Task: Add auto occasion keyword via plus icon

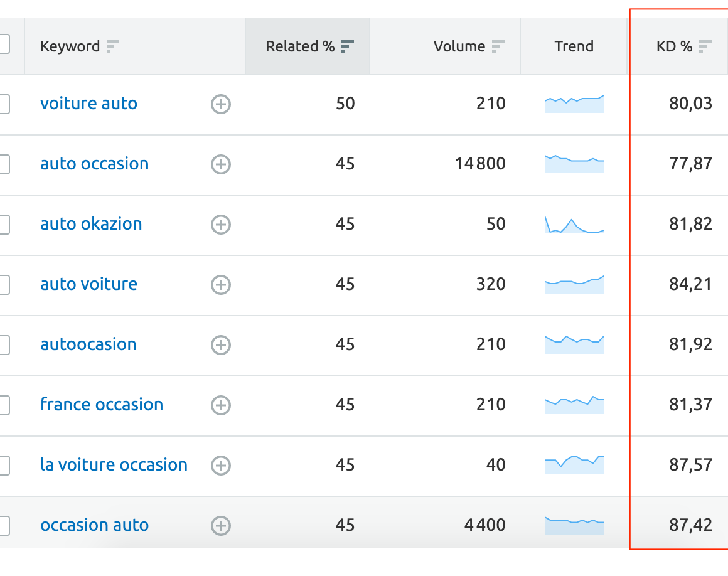Action: [x=220, y=164]
